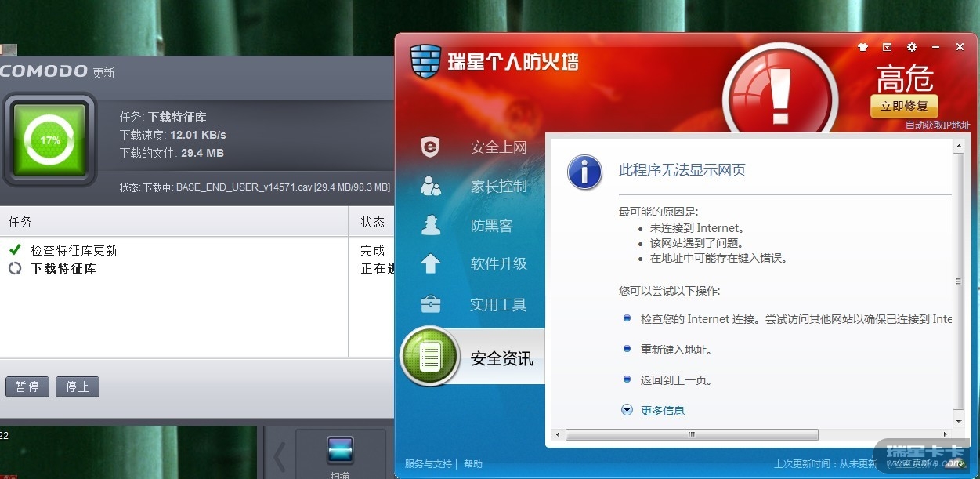Close the Rising firewall window
Screen dimensions: 980x479
coord(960,47)
